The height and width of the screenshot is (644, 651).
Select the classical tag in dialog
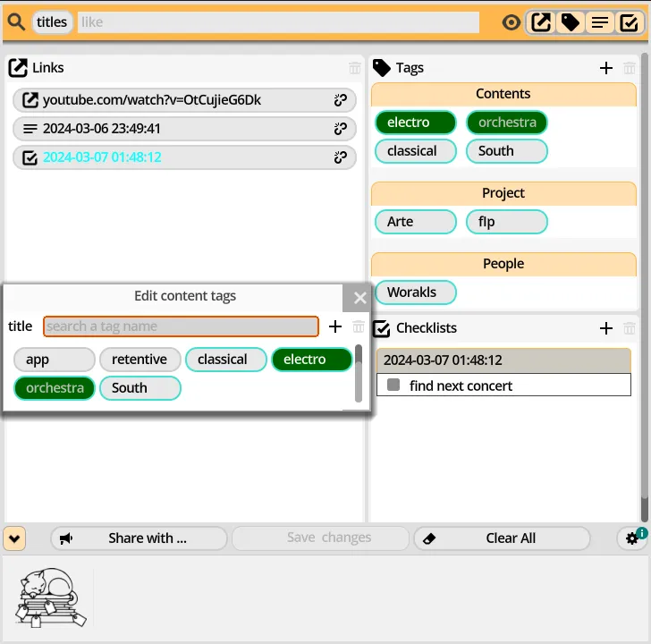[x=226, y=360]
